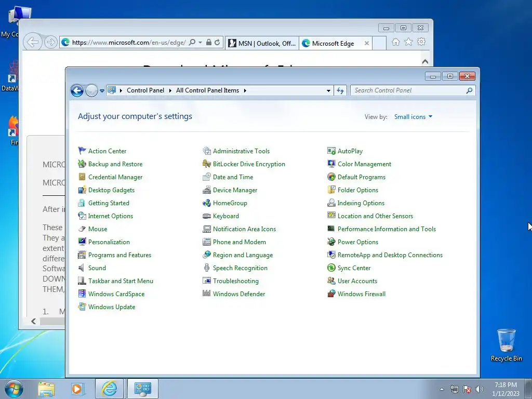Open the Windows Firewall icon

331,294
